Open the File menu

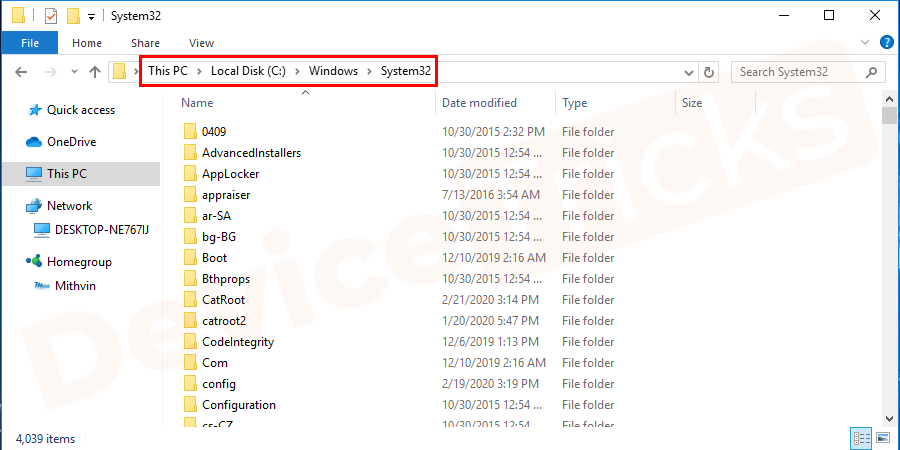pyautogui.click(x=30, y=43)
